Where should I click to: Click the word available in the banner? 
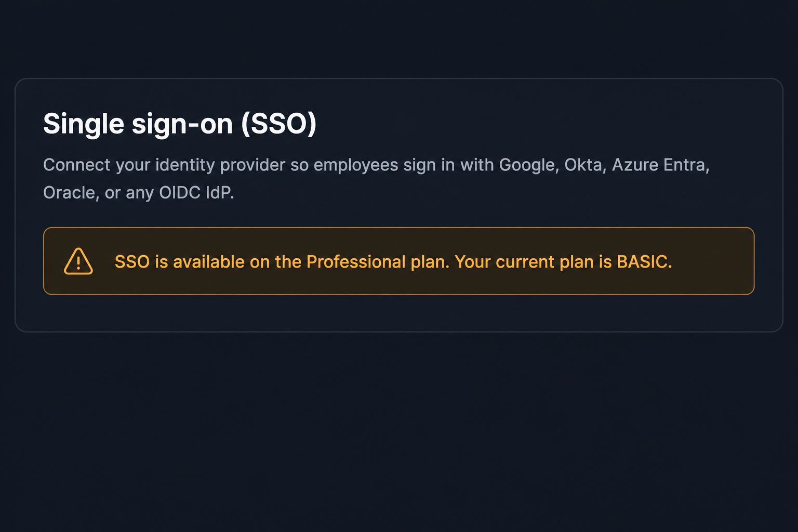tap(209, 262)
